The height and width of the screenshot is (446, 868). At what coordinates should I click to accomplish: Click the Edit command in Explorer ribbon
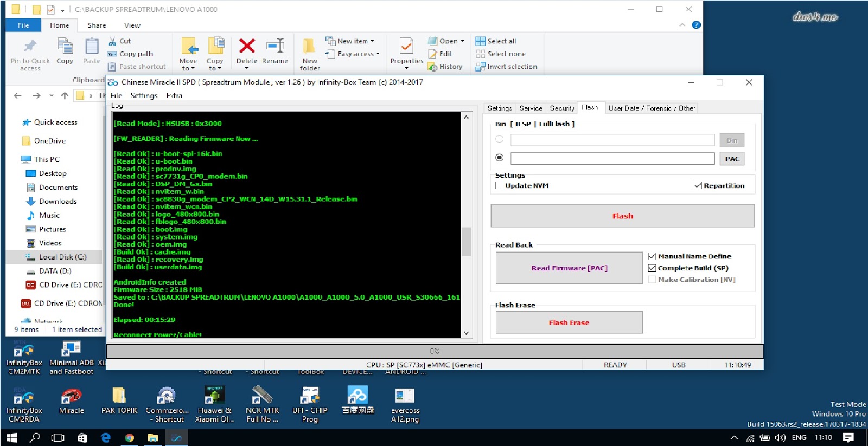tap(440, 54)
